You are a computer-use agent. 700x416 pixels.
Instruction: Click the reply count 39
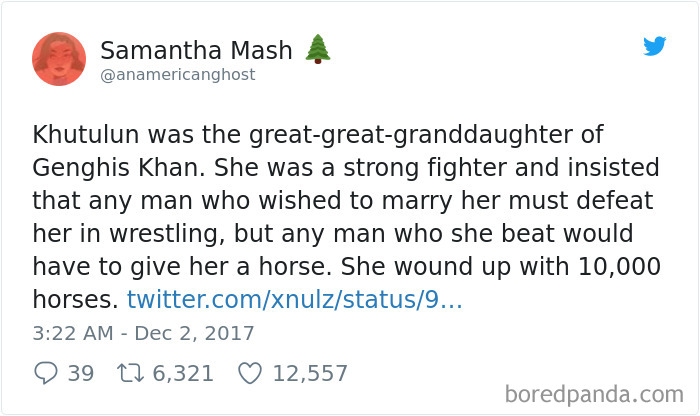click(80, 374)
